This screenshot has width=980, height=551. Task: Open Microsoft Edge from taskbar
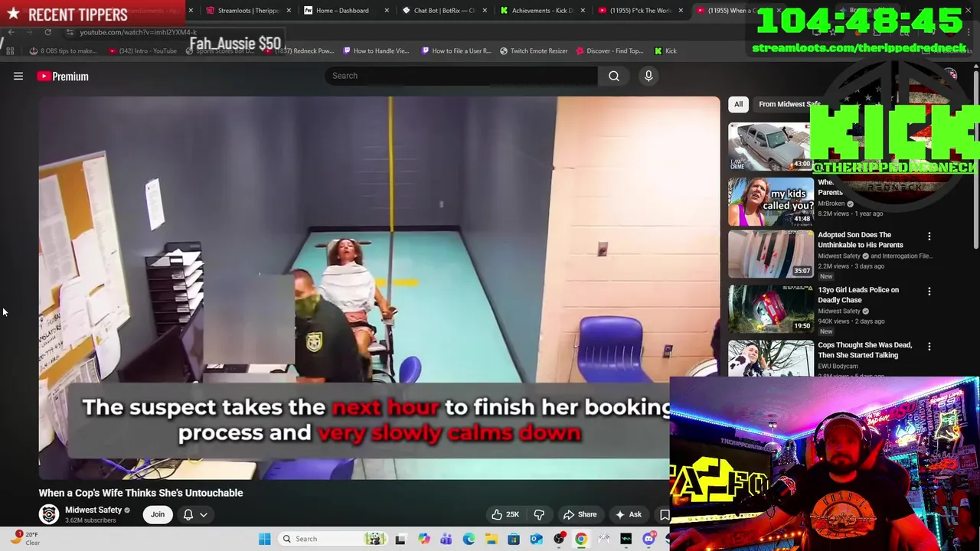469,539
